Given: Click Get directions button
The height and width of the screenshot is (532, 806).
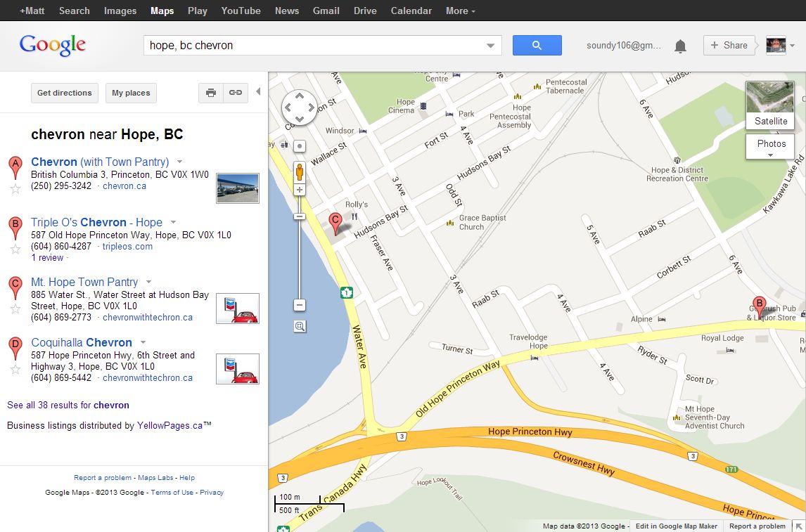Looking at the screenshot, I should pos(64,93).
